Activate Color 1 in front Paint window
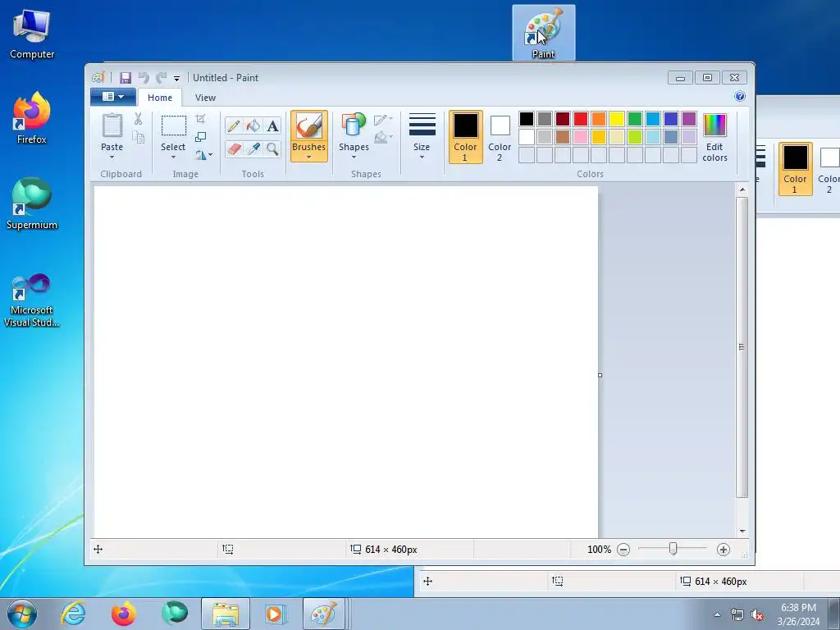 [x=466, y=137]
